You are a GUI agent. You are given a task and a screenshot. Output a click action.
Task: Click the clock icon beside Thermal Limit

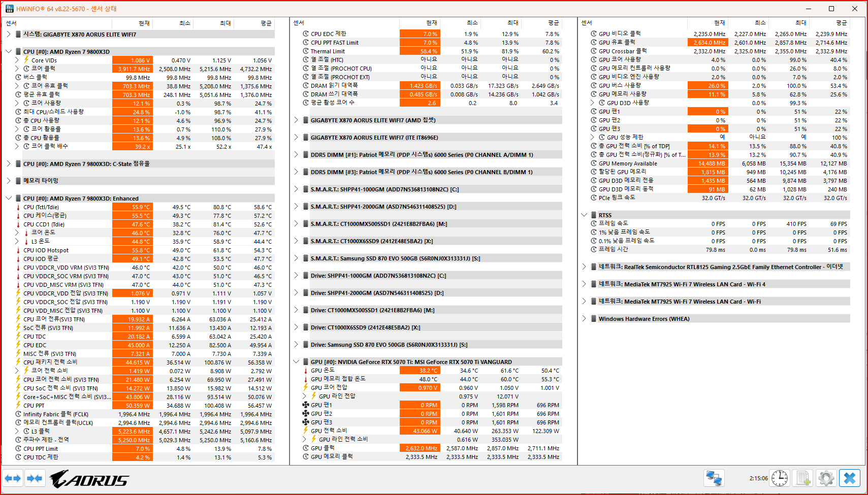(x=306, y=51)
